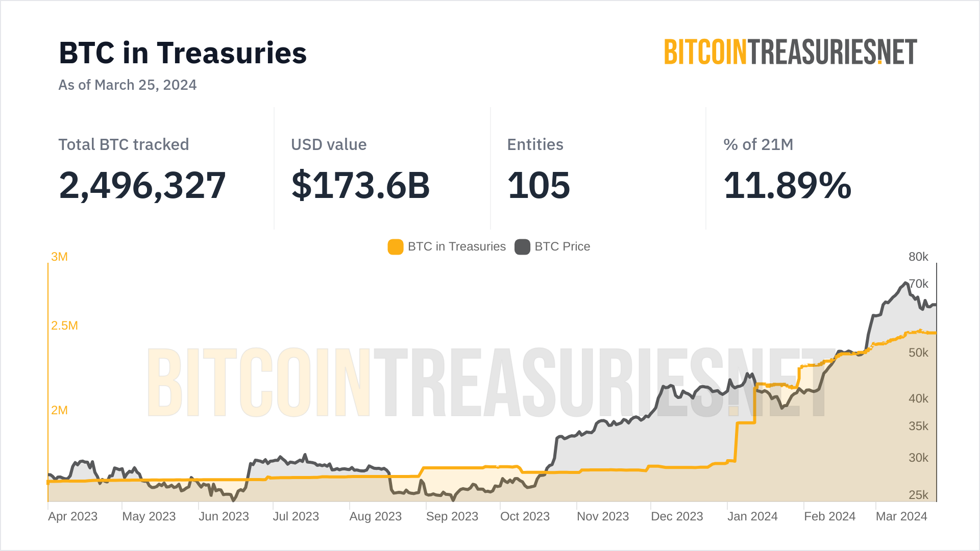
Task: Select the Mar 2024 axis label
Action: pos(901,516)
